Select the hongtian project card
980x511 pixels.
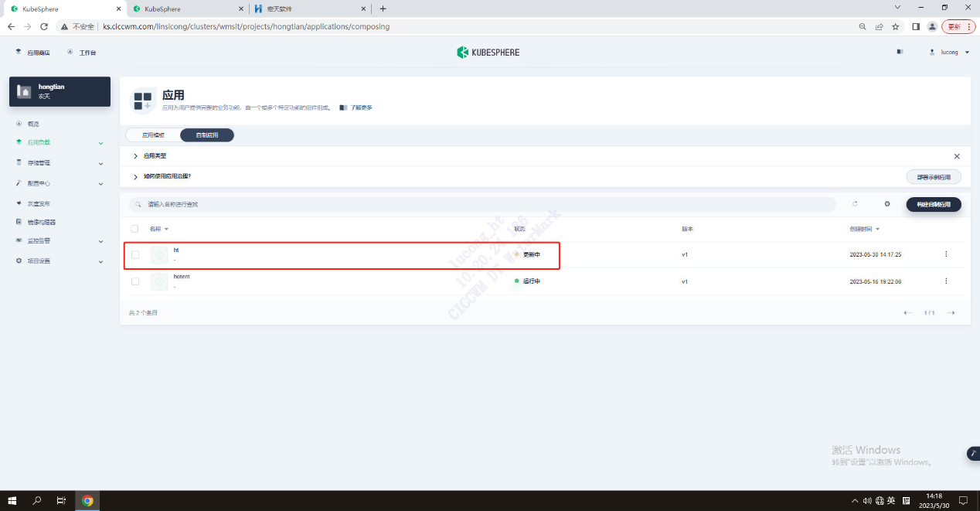coord(60,91)
